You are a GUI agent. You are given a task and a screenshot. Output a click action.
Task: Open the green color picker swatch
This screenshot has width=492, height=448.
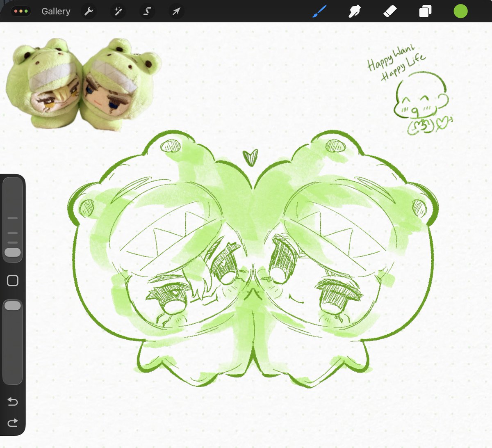(461, 11)
